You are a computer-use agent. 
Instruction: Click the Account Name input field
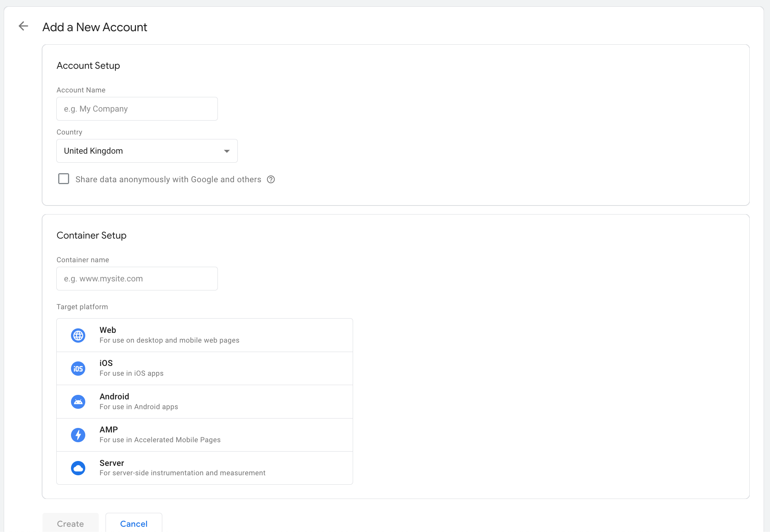(x=137, y=109)
